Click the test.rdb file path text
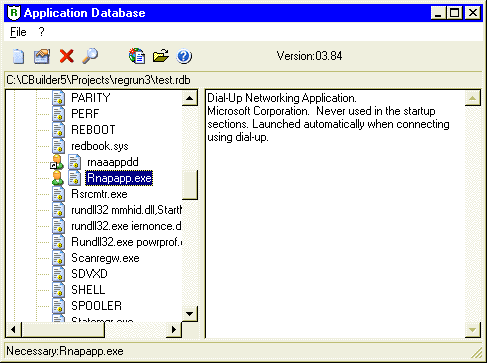The image size is (487, 363). 98,80
